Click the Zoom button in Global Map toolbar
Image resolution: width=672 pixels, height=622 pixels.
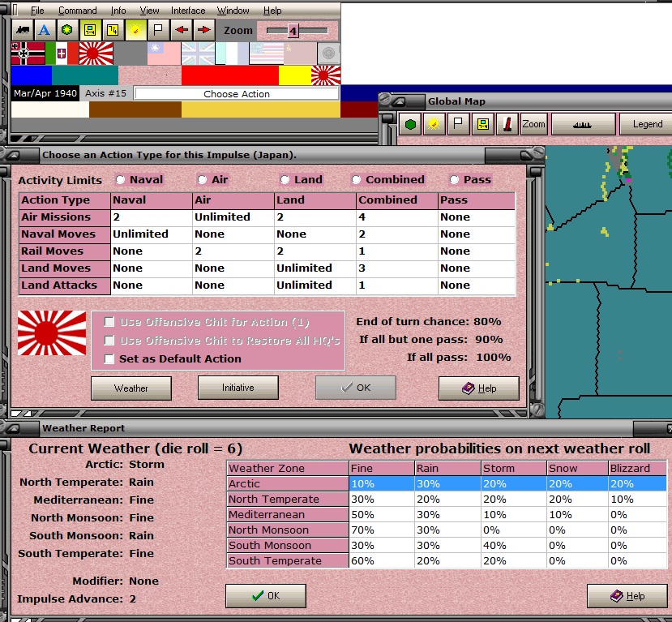[x=533, y=124]
